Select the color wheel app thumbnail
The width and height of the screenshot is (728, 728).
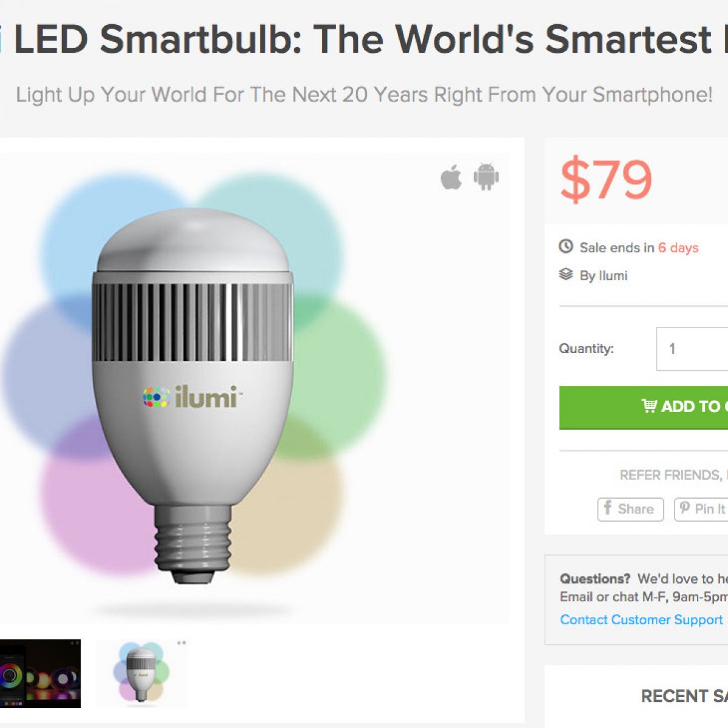(x=40, y=673)
